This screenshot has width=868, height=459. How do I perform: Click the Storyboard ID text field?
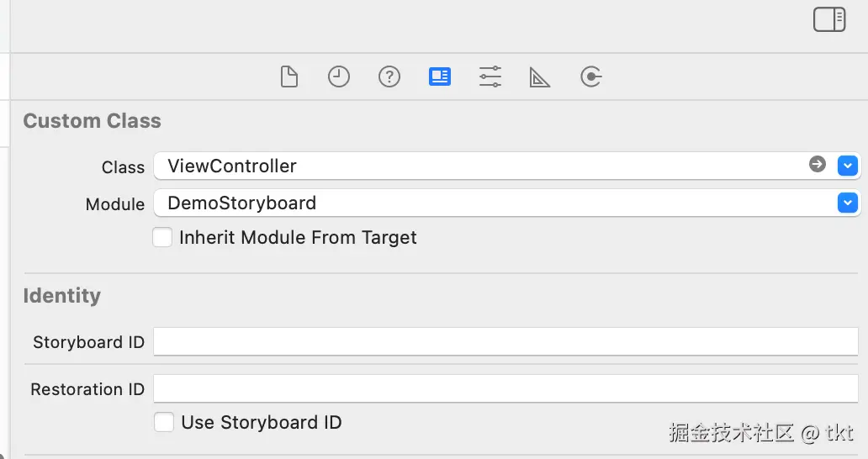505,342
